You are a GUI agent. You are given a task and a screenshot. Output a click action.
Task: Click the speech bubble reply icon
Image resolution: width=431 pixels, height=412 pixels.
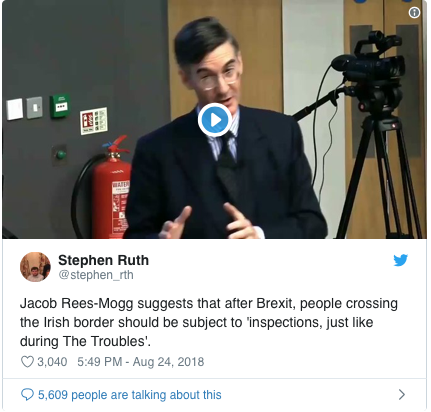click(27, 394)
